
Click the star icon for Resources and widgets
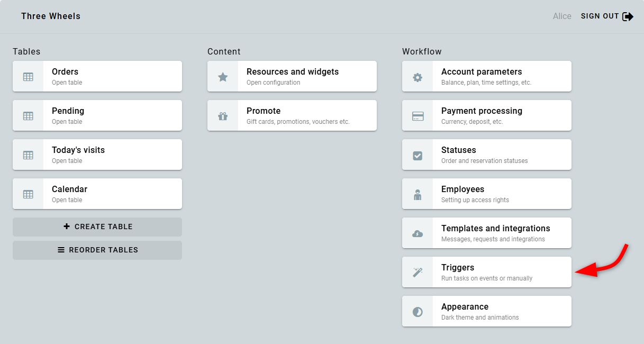click(x=223, y=77)
